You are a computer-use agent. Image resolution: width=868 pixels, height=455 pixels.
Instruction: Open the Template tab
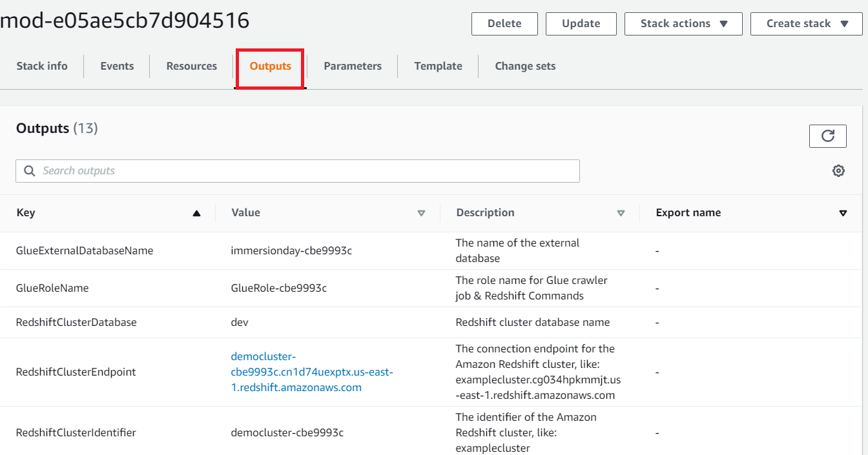(438, 66)
